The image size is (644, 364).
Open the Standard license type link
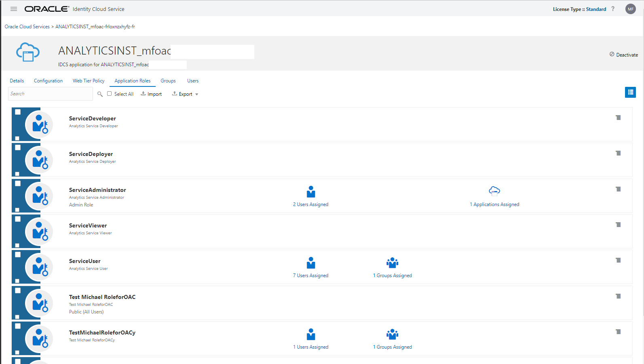pyautogui.click(x=596, y=9)
